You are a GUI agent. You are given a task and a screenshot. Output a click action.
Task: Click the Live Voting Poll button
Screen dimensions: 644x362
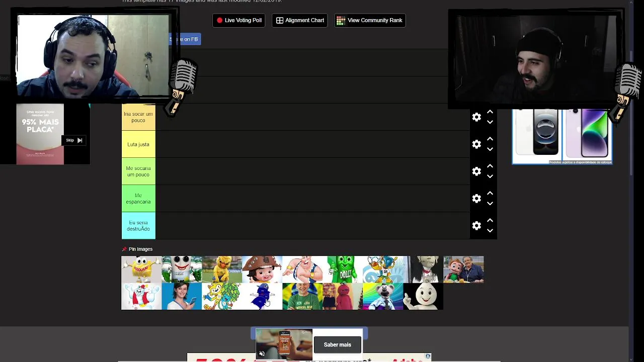pyautogui.click(x=239, y=20)
